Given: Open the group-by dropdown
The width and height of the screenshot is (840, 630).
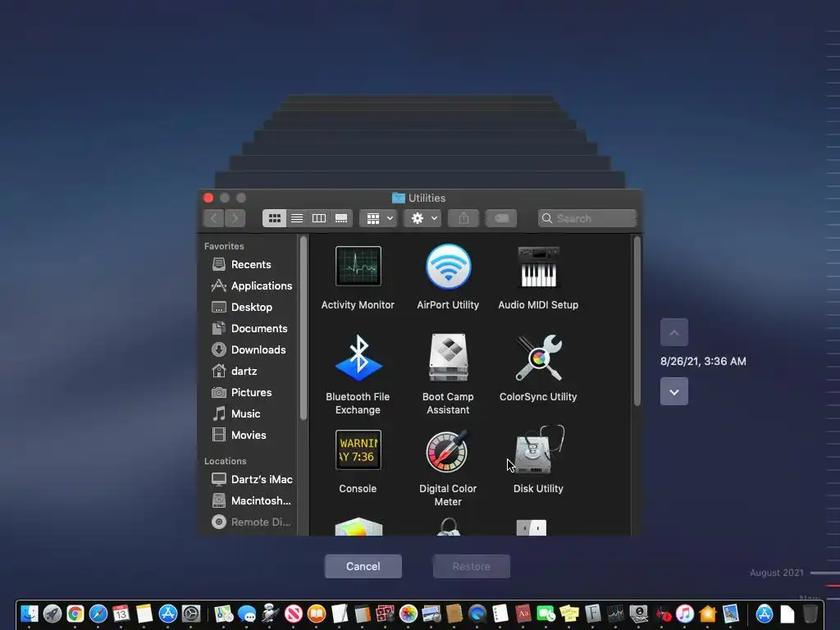Looking at the screenshot, I should point(378,218).
